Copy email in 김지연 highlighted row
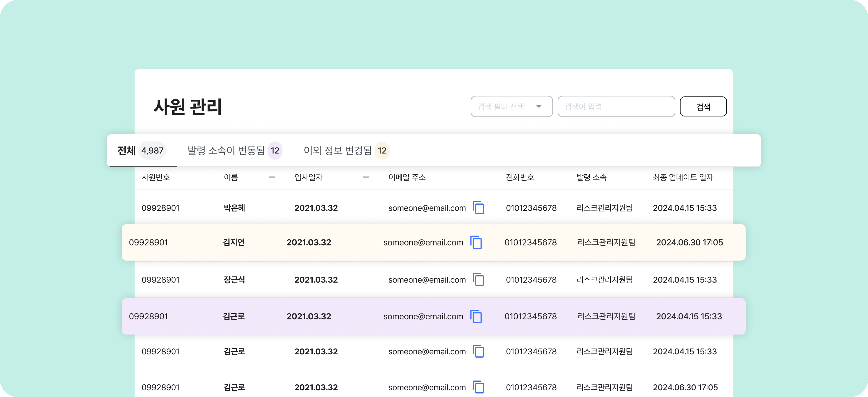Viewport: 868px width, 397px height. 476,242
